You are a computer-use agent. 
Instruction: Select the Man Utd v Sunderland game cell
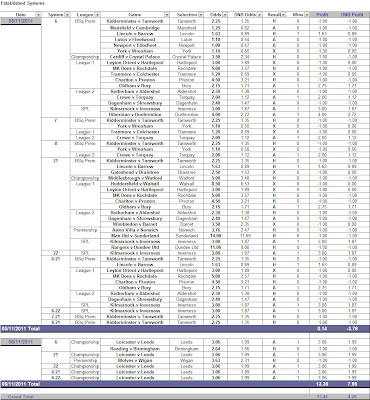pyautogui.click(x=135, y=236)
